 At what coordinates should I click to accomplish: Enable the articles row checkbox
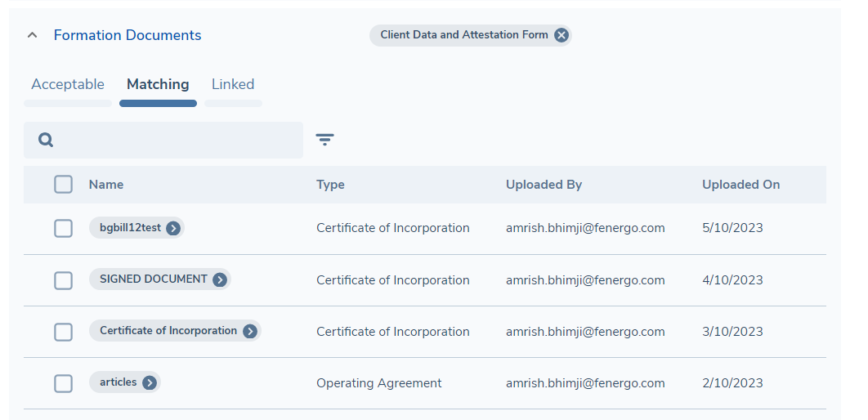(x=64, y=382)
